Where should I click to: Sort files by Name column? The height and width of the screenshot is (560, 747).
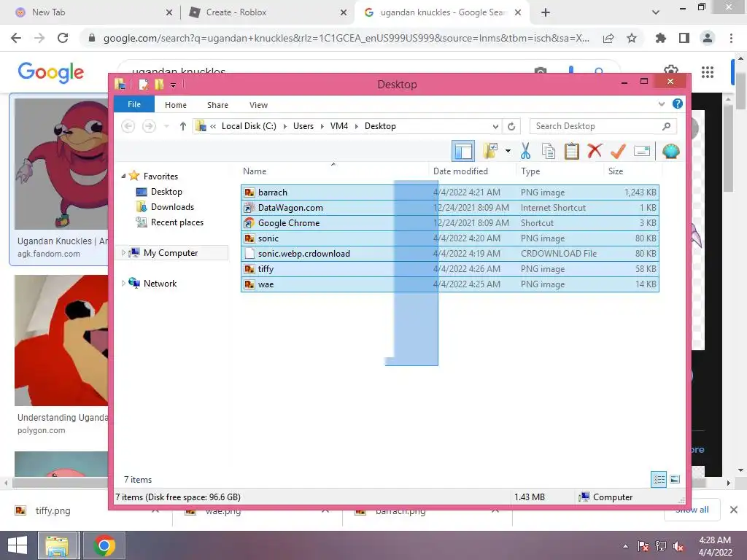(x=333, y=171)
